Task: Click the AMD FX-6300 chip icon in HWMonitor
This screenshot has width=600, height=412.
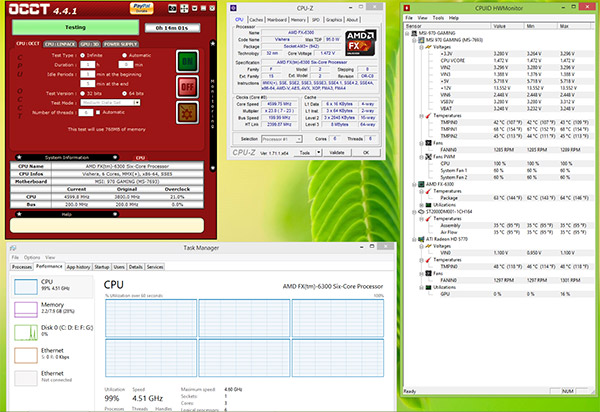Action: [421, 184]
